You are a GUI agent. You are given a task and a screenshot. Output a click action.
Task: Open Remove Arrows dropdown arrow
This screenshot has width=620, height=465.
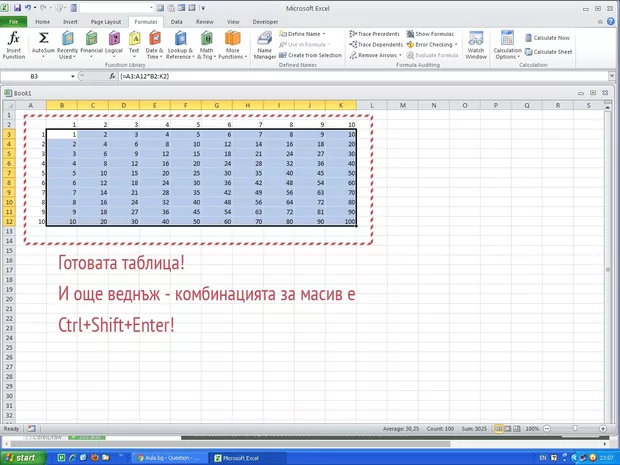click(x=400, y=55)
